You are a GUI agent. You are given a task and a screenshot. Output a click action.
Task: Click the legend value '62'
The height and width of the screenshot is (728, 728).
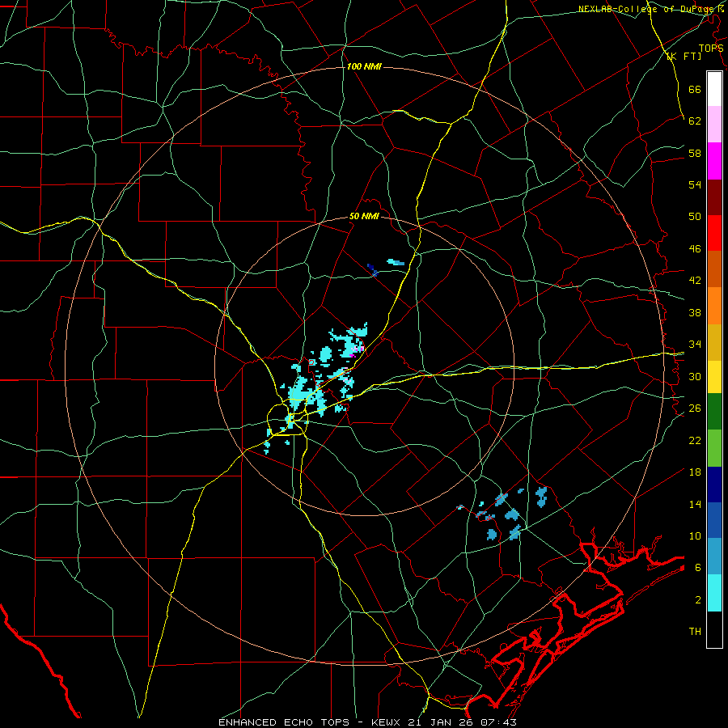(x=695, y=121)
